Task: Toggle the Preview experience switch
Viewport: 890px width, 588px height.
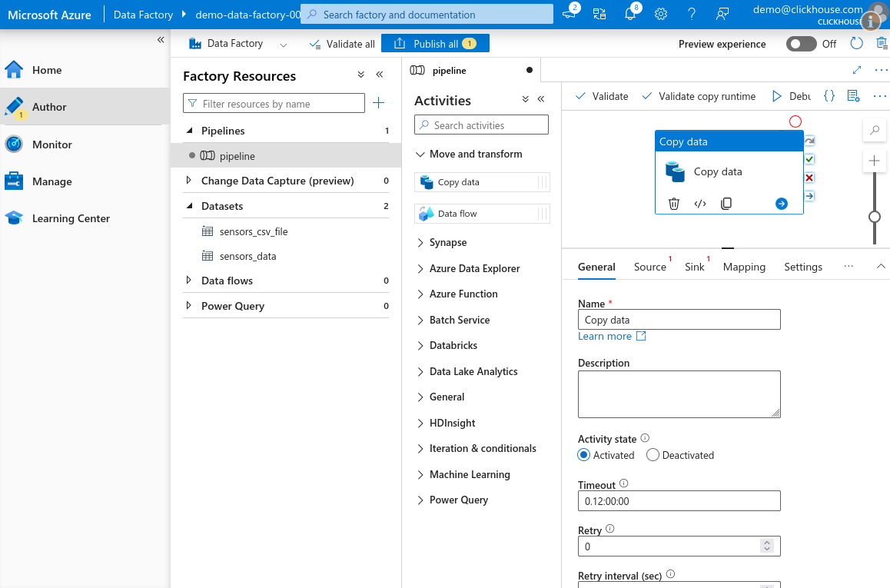Action: 801,44
